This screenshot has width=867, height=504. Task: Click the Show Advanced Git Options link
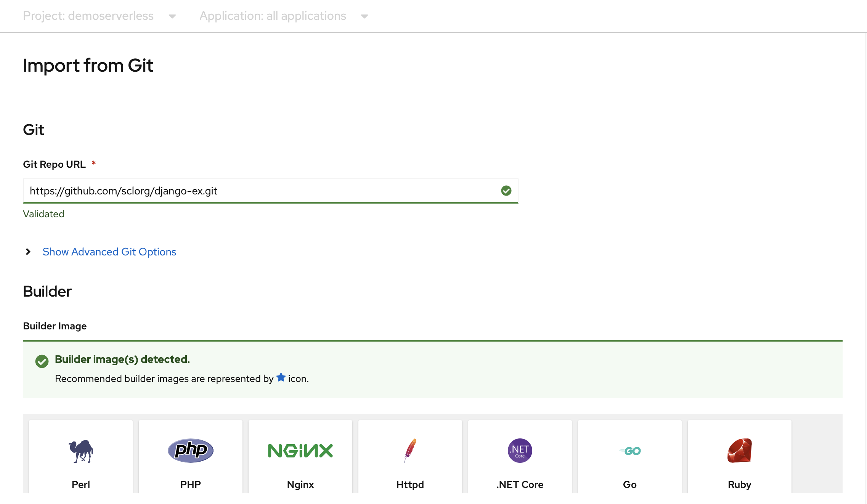tap(109, 251)
